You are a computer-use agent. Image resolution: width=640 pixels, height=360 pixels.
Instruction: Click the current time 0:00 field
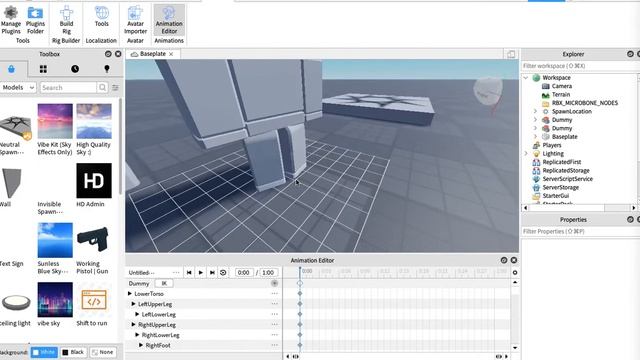(x=244, y=273)
